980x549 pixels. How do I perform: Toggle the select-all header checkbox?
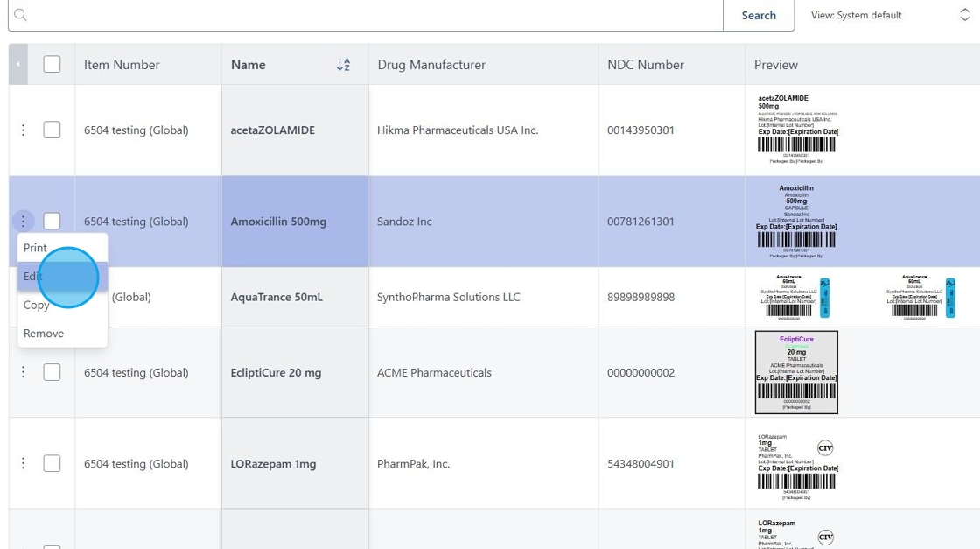point(52,65)
